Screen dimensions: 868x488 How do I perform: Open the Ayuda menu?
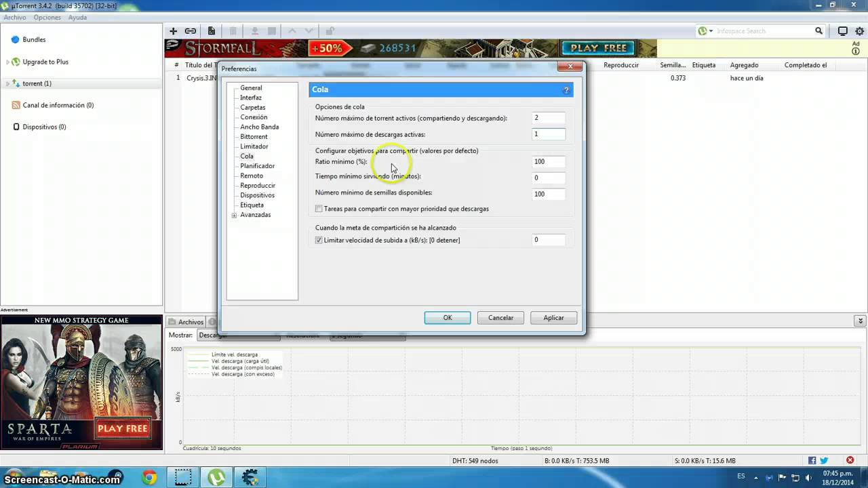pyautogui.click(x=77, y=17)
